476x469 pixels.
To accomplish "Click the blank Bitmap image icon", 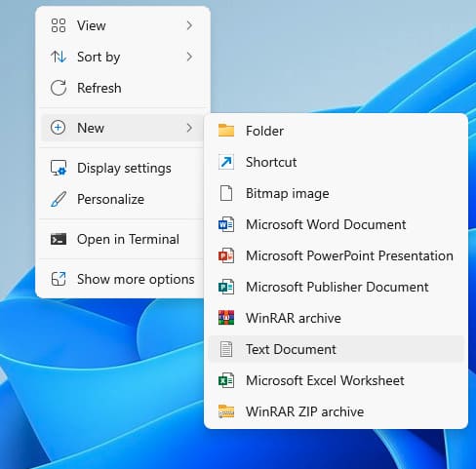I will tap(226, 193).
